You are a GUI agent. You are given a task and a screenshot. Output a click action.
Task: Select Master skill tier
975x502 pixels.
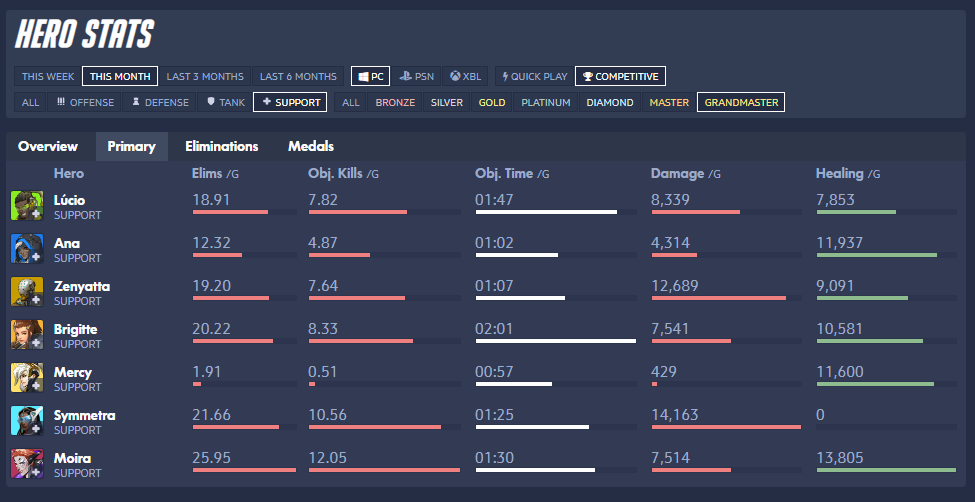point(669,102)
